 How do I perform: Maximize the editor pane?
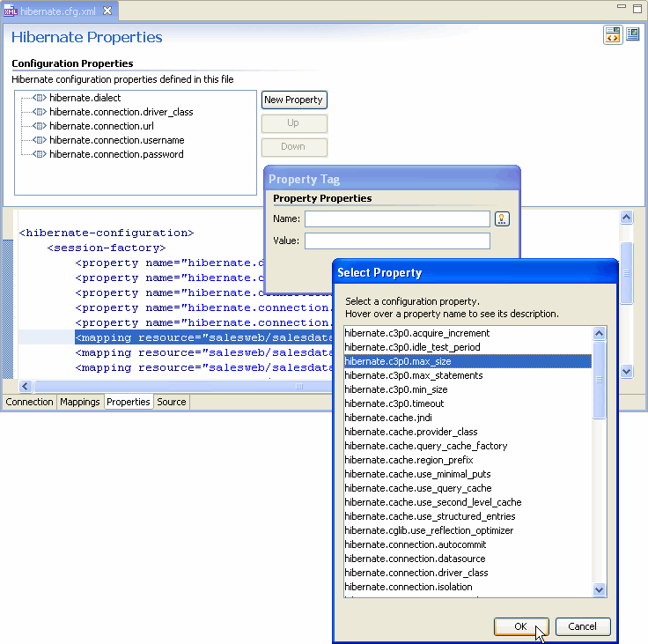[x=637, y=8]
